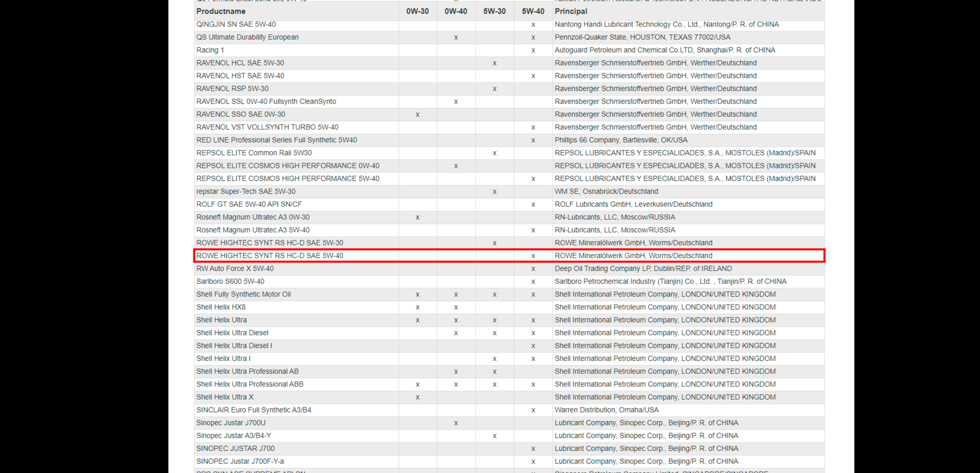Click the 5W-40 x mark for Racing 1
The image size is (980, 473).
coord(533,50)
